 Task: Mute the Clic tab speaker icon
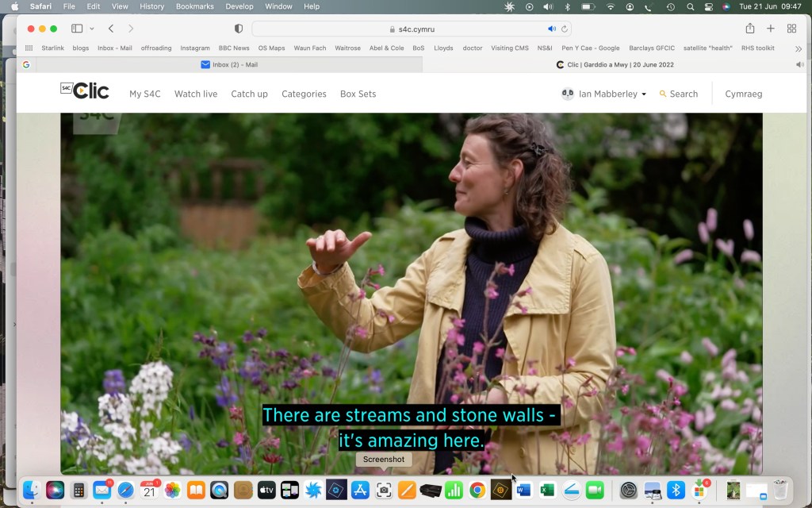(799, 65)
